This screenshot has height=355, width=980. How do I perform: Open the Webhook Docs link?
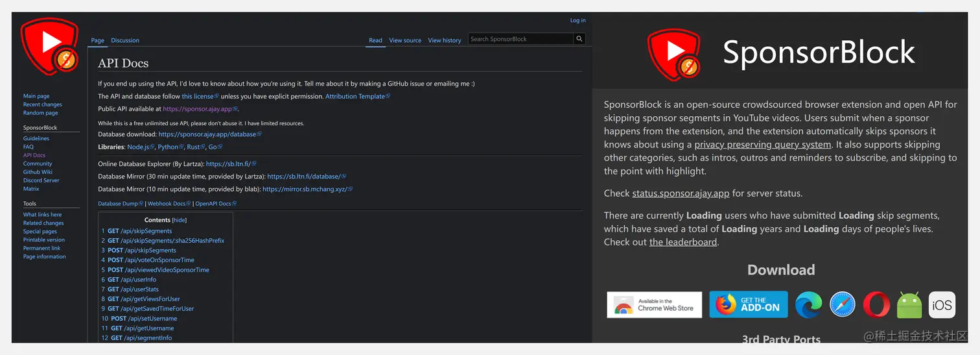(169, 204)
